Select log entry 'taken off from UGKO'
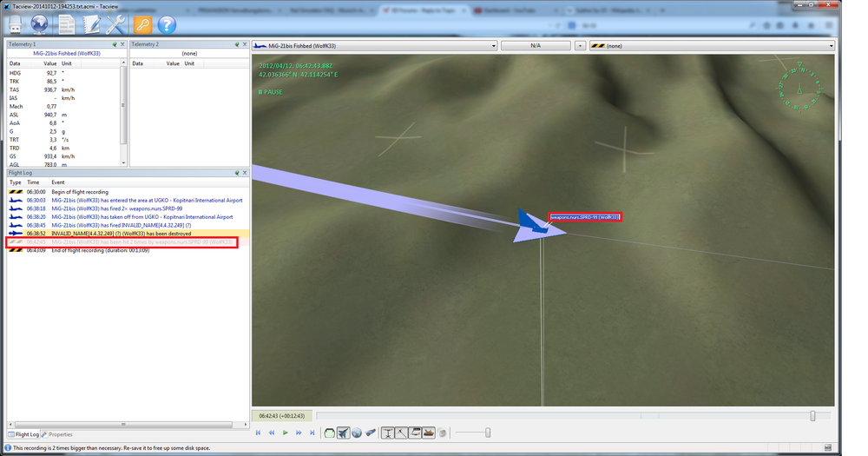This screenshot has width=868, height=456. click(x=128, y=217)
